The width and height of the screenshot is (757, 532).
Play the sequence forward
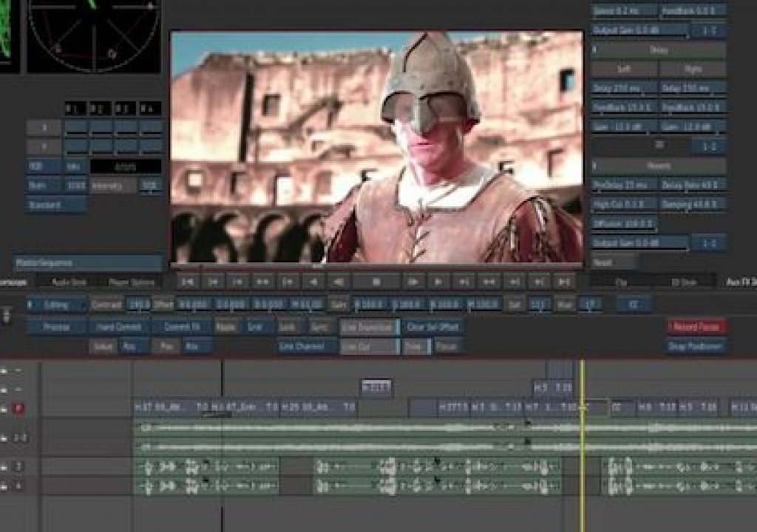[438, 282]
